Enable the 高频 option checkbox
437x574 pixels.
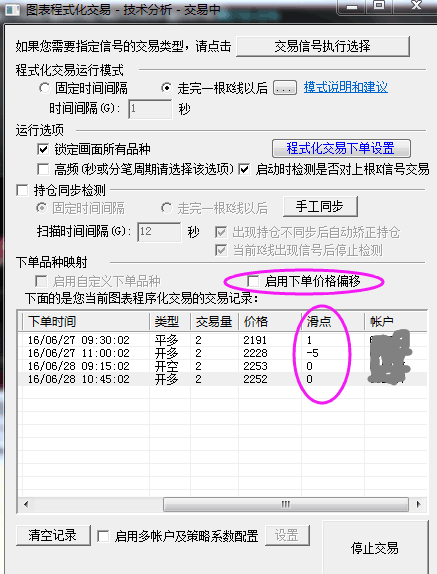[43, 169]
